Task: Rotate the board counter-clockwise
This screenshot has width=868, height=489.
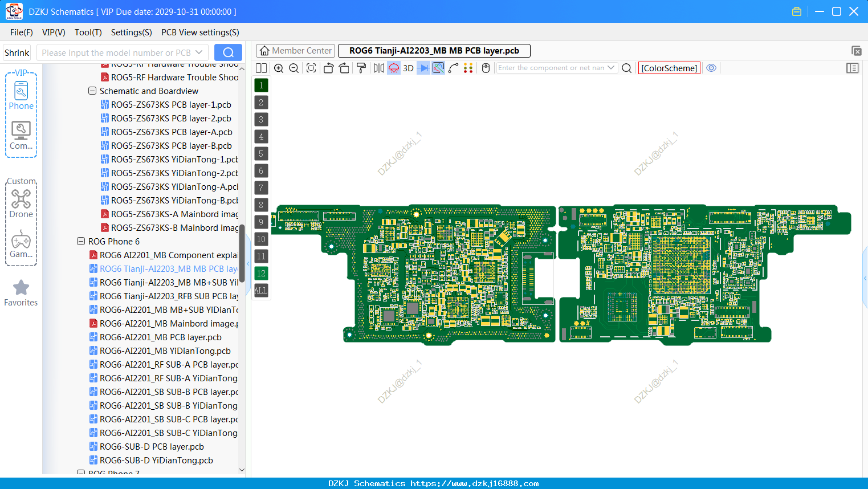Action: click(328, 68)
